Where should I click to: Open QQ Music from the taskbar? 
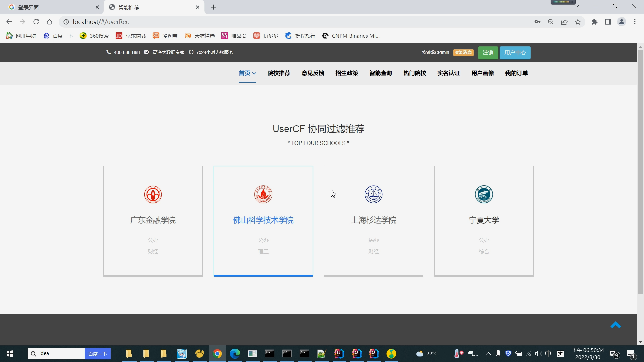coord(391,353)
